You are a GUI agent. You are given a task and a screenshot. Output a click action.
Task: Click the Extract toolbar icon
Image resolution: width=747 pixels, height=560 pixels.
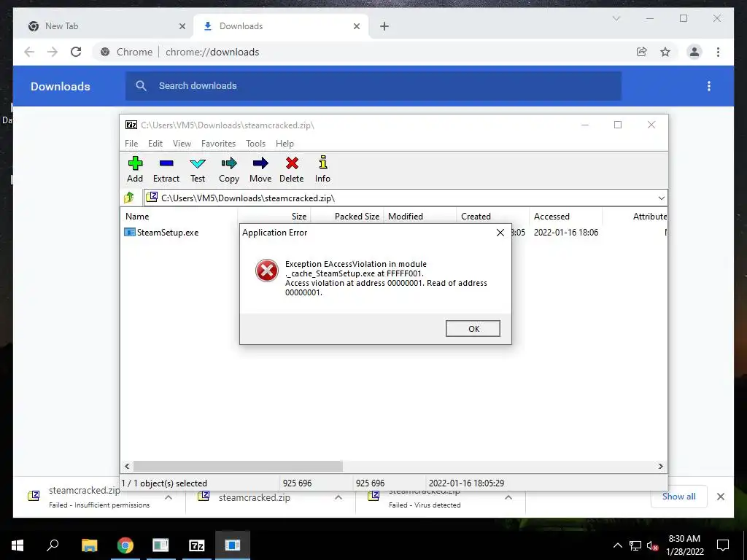(166, 164)
